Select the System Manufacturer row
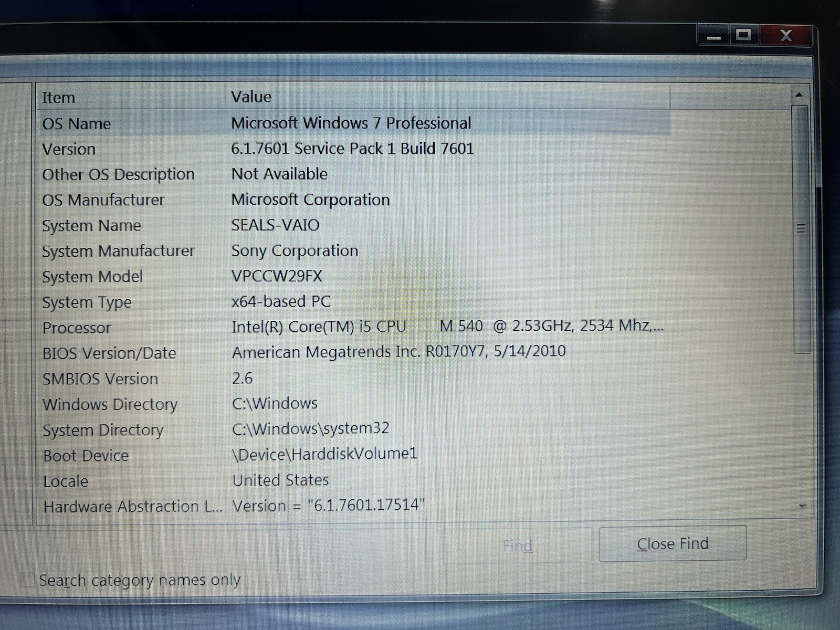The image size is (840, 630). pos(354,251)
